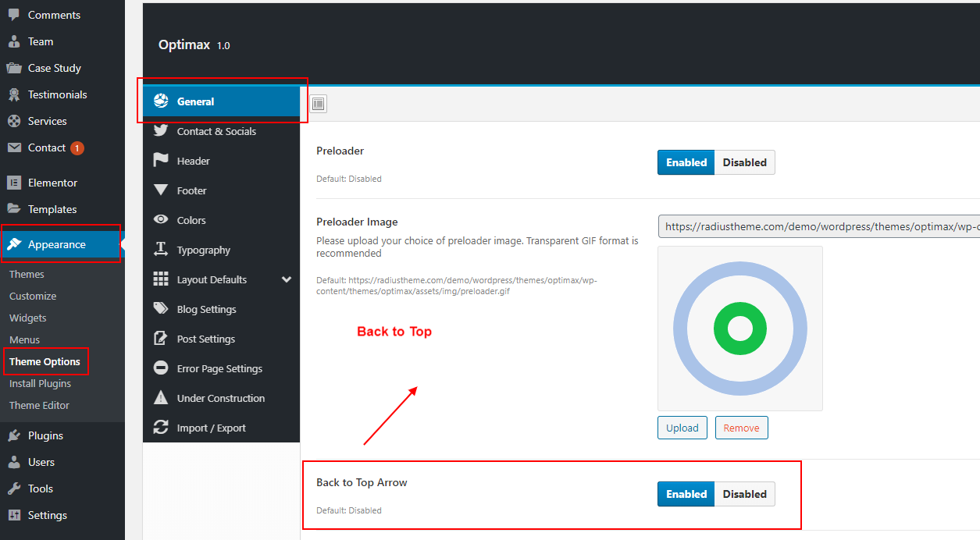The height and width of the screenshot is (540, 980).
Task: Open the Header options section
Action: pyautogui.click(x=222, y=161)
